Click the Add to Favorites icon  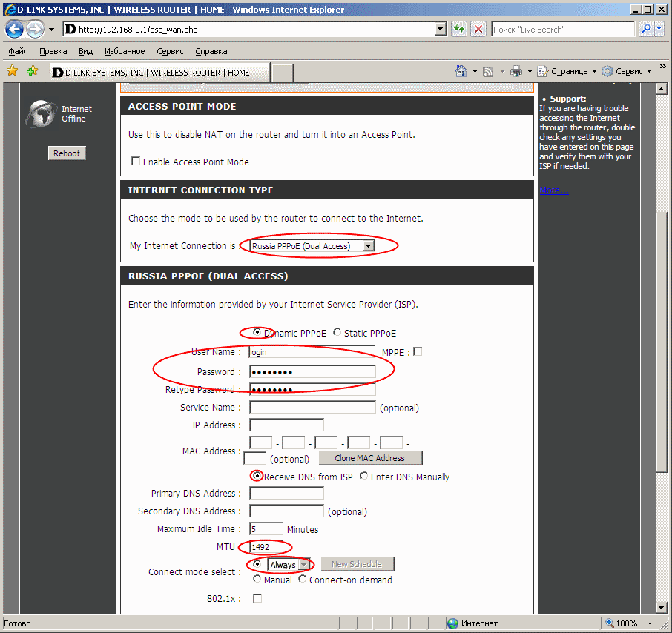(32, 70)
